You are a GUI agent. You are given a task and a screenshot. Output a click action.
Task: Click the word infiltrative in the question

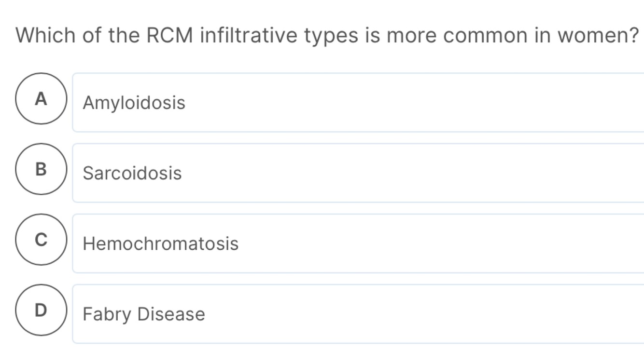point(249,35)
